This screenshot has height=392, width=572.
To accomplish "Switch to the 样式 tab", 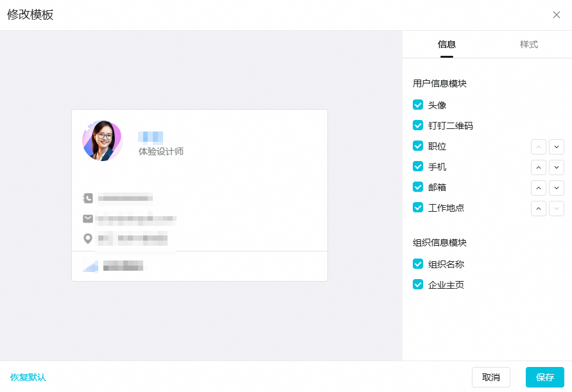I will (x=528, y=44).
